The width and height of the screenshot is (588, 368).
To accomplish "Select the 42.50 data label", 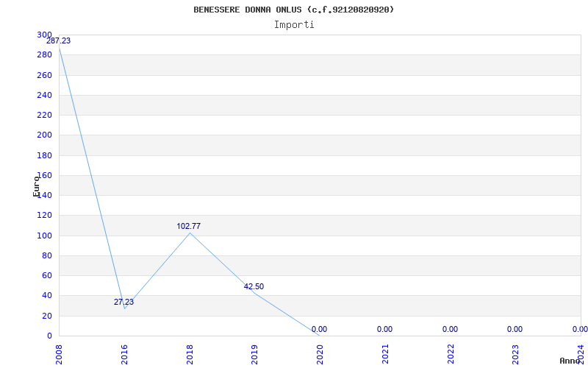I will point(254,286).
